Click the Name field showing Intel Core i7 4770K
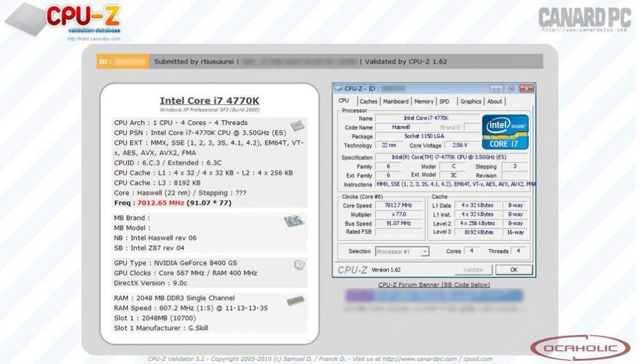The height and width of the screenshot is (364, 640). pyautogui.click(x=426, y=118)
